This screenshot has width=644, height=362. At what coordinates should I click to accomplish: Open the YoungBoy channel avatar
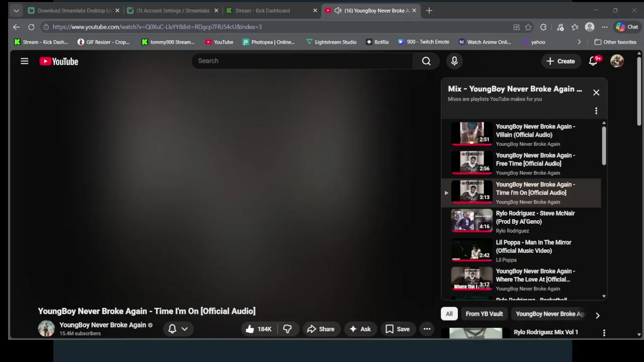[x=46, y=328]
